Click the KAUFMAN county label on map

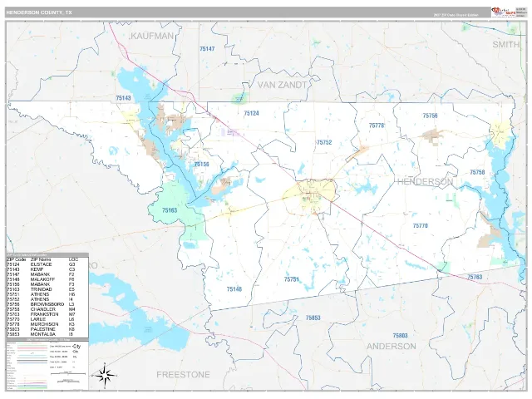(152, 36)
